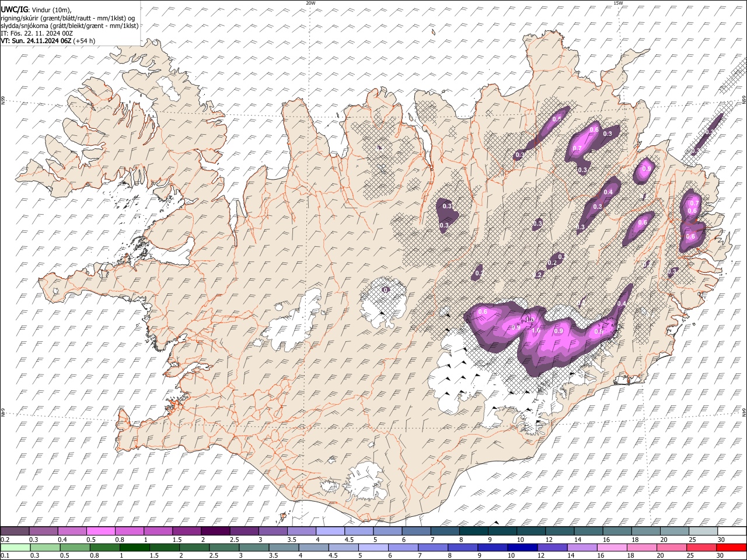
Task: Select the bright red rain swatch at 30
Action: pos(732,547)
